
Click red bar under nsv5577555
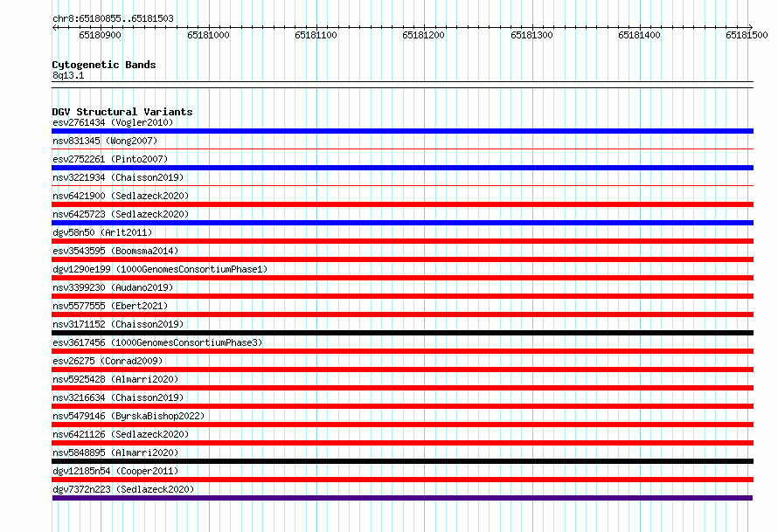coord(402,314)
